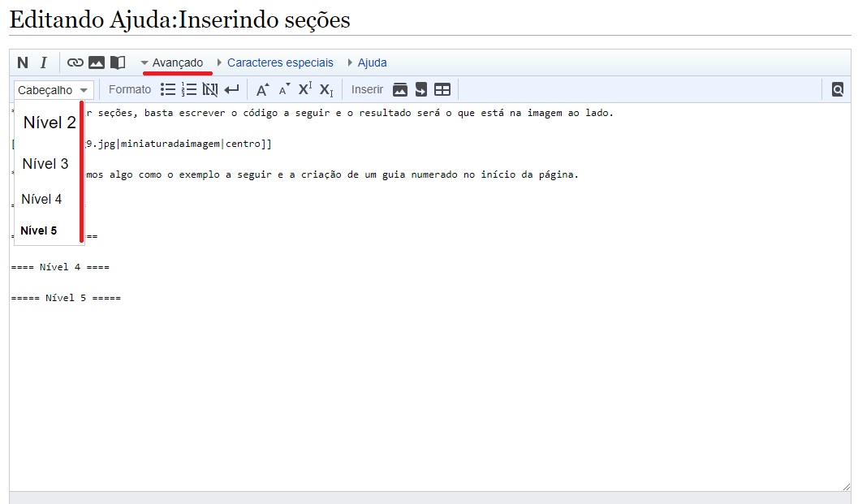The height and width of the screenshot is (504, 858).
Task: Click the no wiki formatting icon
Action: pyautogui.click(x=210, y=89)
